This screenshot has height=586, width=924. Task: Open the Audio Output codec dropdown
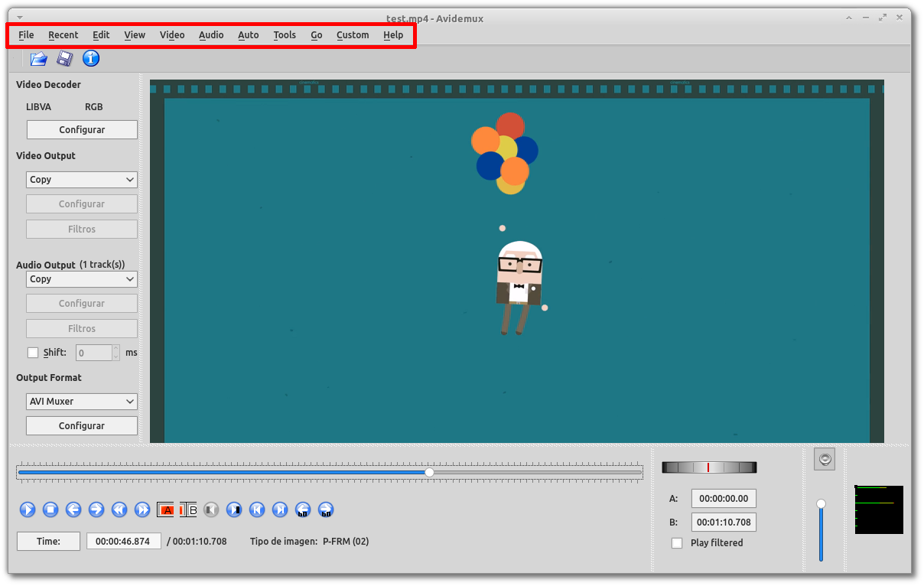tap(82, 279)
